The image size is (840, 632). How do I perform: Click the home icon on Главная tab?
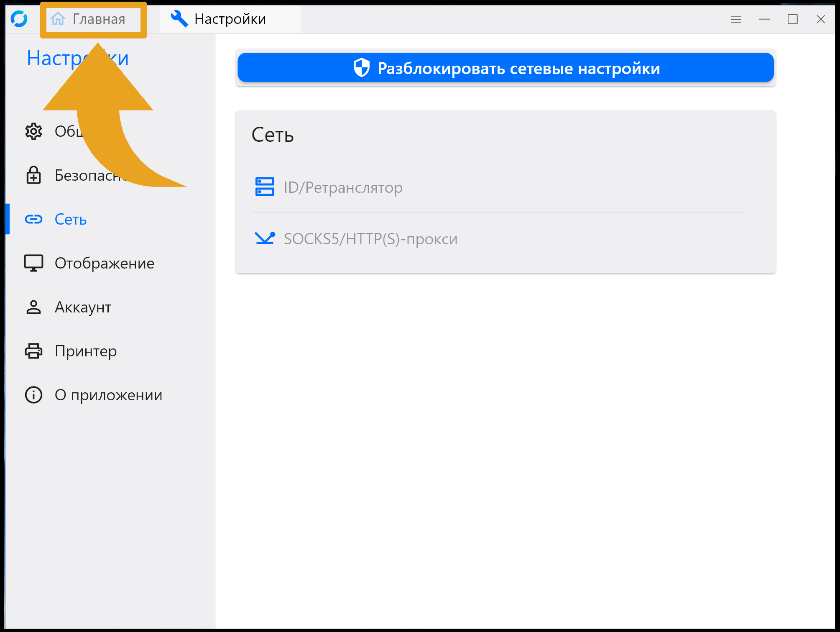pos(57,19)
